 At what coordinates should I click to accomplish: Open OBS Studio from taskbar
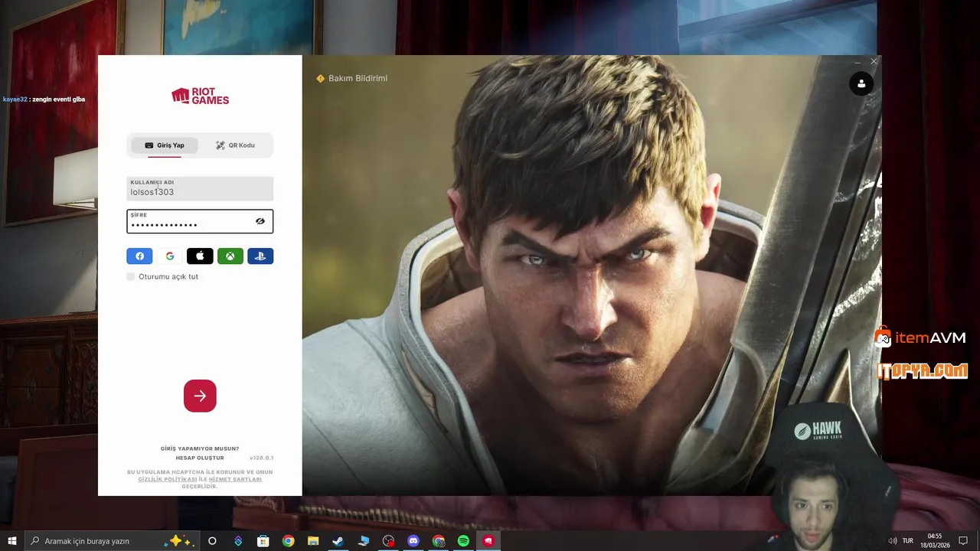[x=388, y=541]
